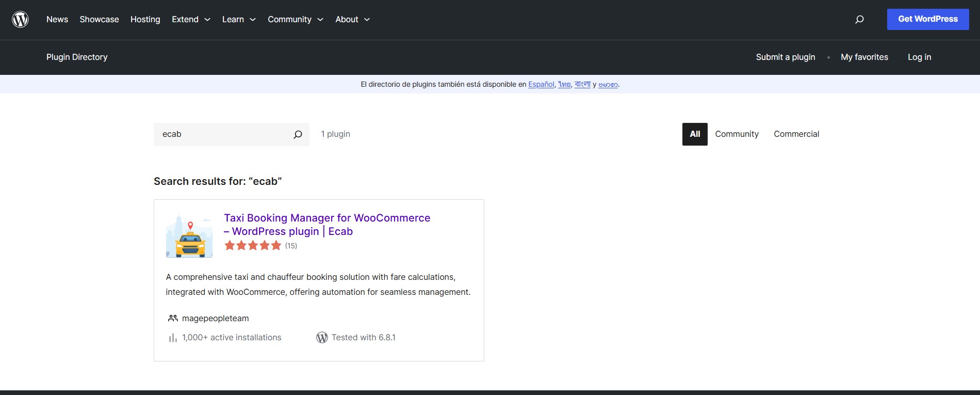Click the Get WordPress button
The width and height of the screenshot is (980, 395).
(x=928, y=19)
